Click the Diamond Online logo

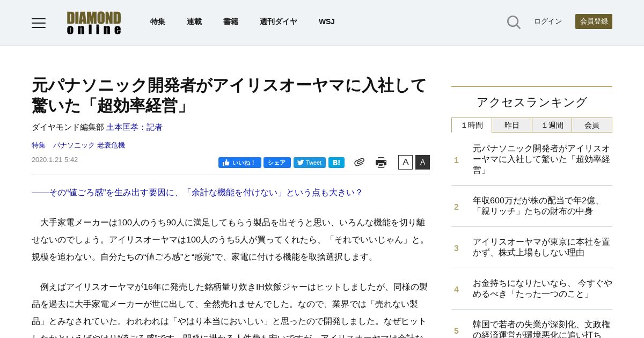[94, 23]
